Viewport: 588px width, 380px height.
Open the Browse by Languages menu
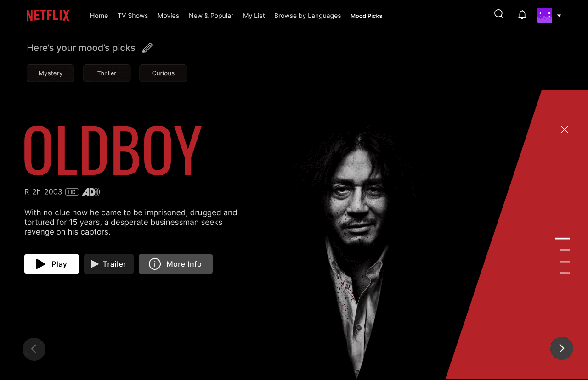click(308, 16)
